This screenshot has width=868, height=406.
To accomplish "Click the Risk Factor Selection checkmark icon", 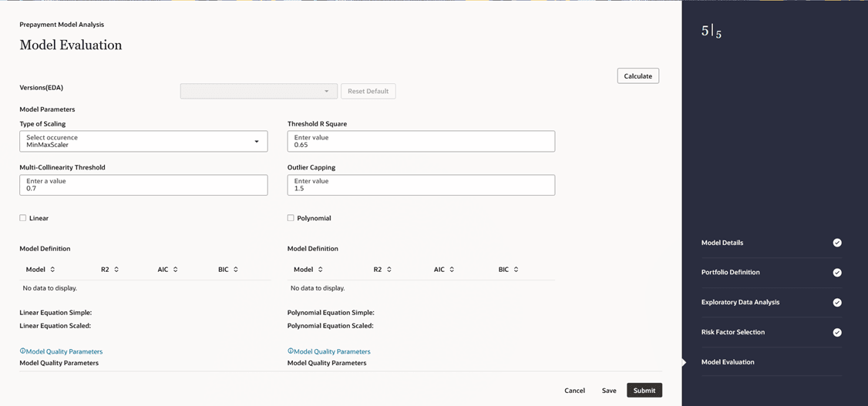I will click(x=837, y=333).
